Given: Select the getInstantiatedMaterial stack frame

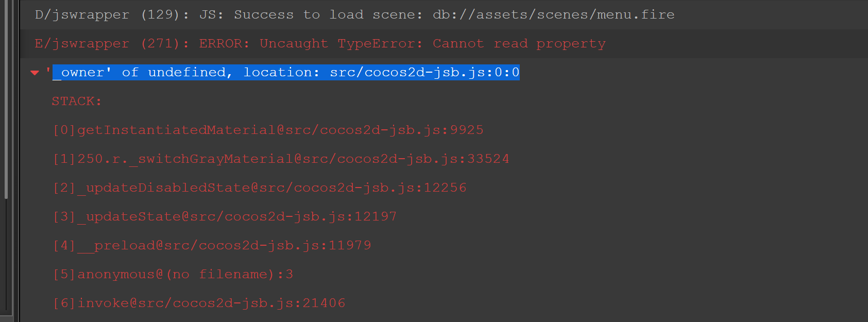Looking at the screenshot, I should (268, 130).
